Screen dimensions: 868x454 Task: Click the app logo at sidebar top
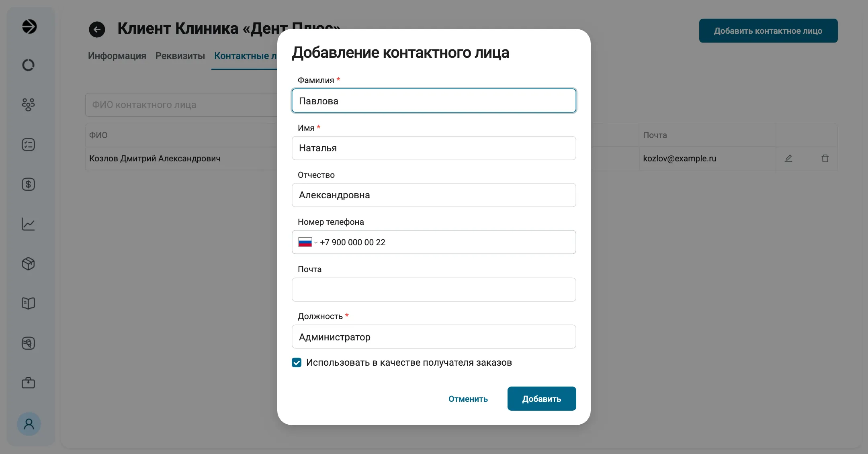29,26
